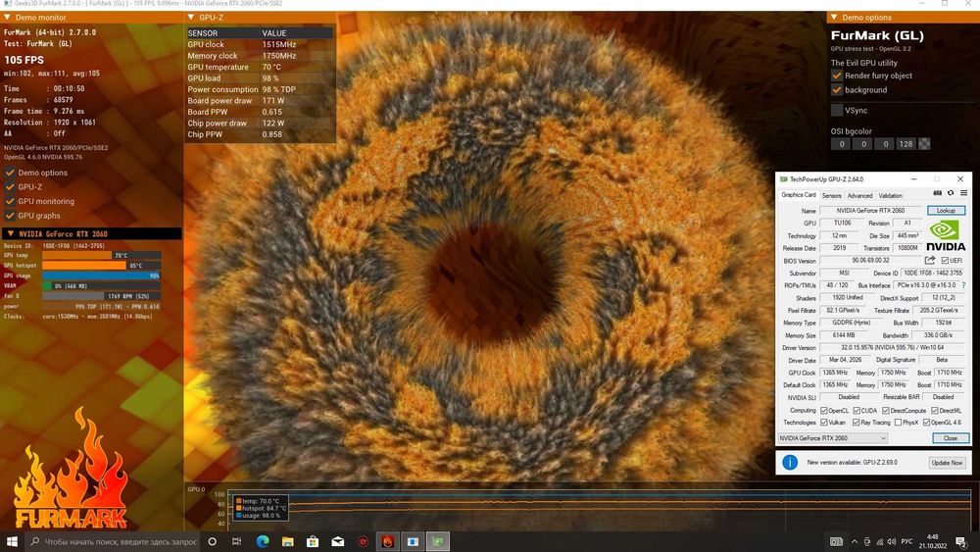Open the Mail app from the taskbar
This screenshot has width=980, height=552.
[337, 541]
